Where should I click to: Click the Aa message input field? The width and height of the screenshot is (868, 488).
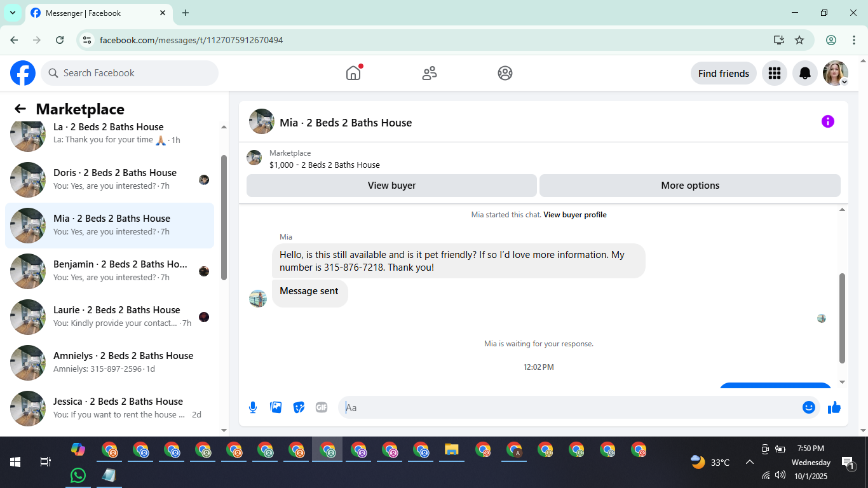click(572, 407)
